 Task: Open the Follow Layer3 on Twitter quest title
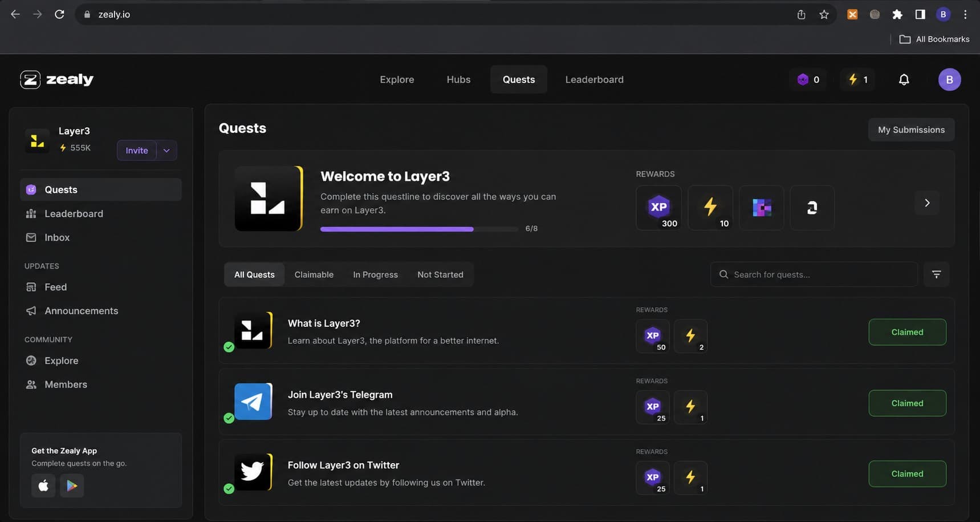(343, 466)
